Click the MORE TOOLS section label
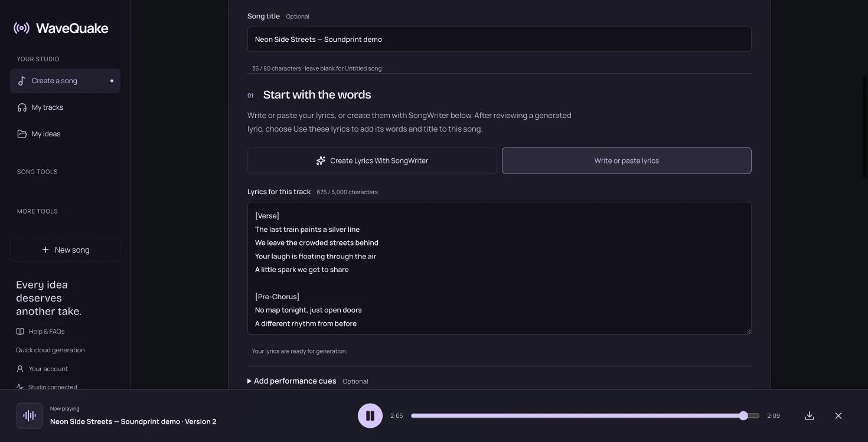This screenshot has width=868, height=442. pyautogui.click(x=37, y=211)
